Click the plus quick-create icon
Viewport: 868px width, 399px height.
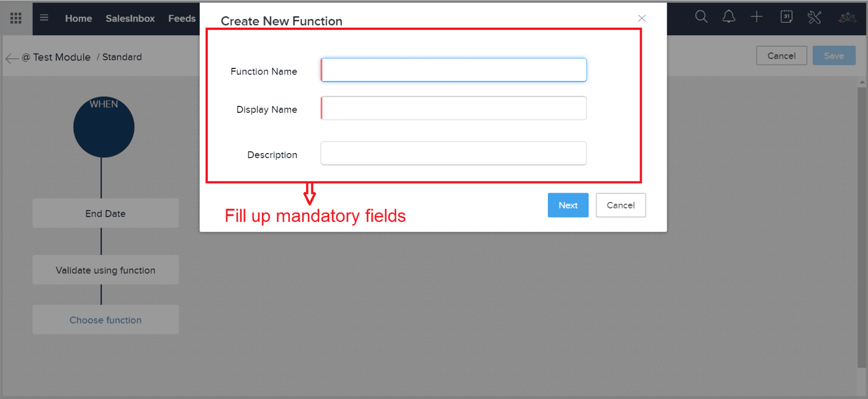757,17
